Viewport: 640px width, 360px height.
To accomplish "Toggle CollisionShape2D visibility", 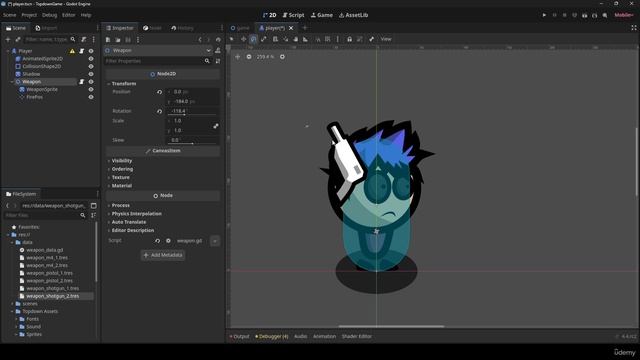I will click(91, 66).
